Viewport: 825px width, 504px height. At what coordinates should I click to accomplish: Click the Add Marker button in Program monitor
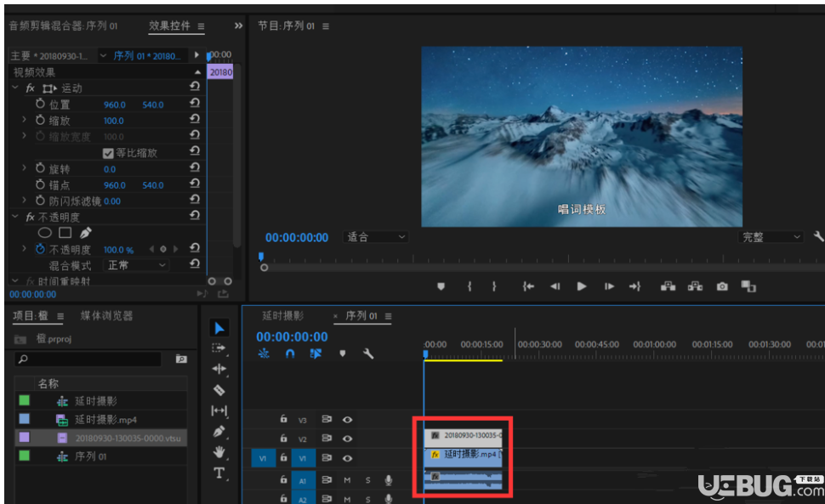click(x=441, y=286)
